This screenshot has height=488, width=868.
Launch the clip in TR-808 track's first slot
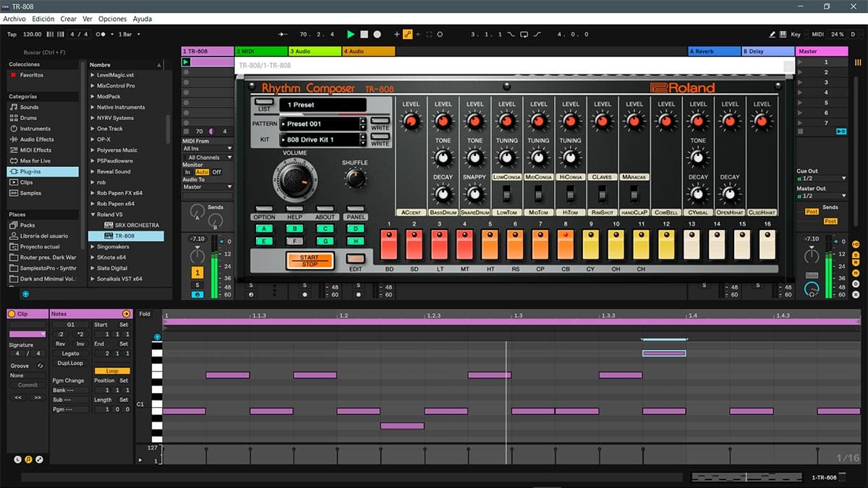coord(186,62)
